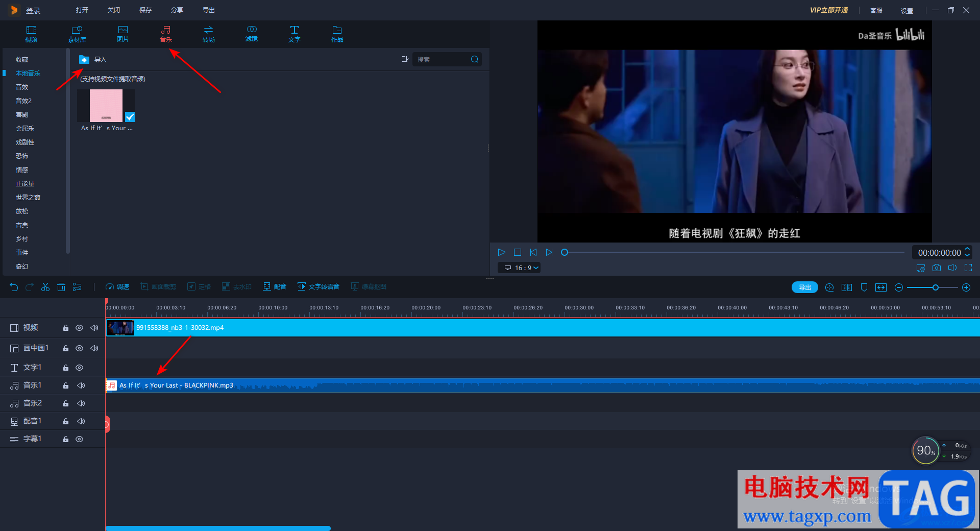Step to the next frame
Image resolution: width=980 pixels, height=531 pixels.
(x=549, y=252)
